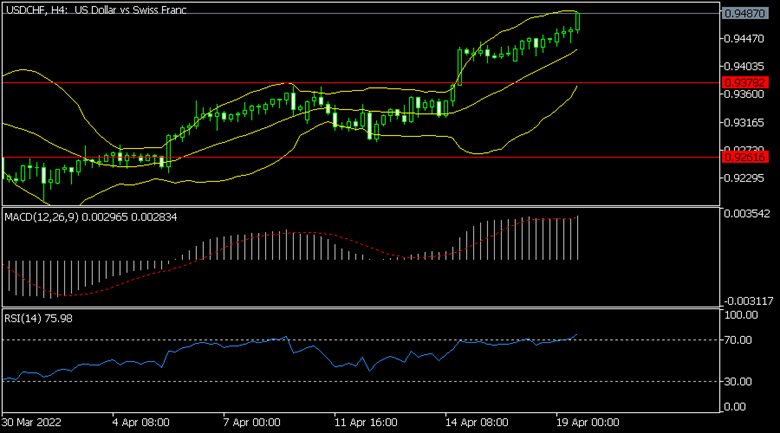Click the 0.93165 price scale value
This screenshot has width=780, height=433.
pos(744,122)
